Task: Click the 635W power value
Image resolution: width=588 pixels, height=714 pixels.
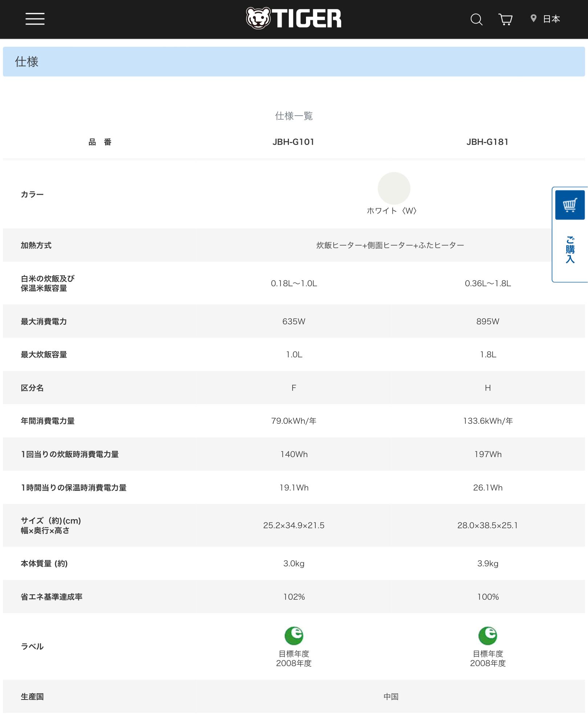Action: pos(294,321)
